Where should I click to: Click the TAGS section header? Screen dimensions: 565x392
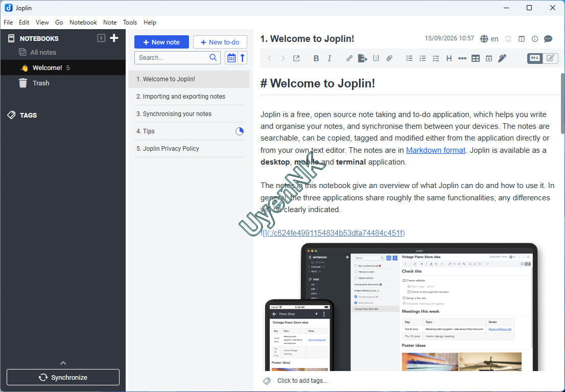28,115
